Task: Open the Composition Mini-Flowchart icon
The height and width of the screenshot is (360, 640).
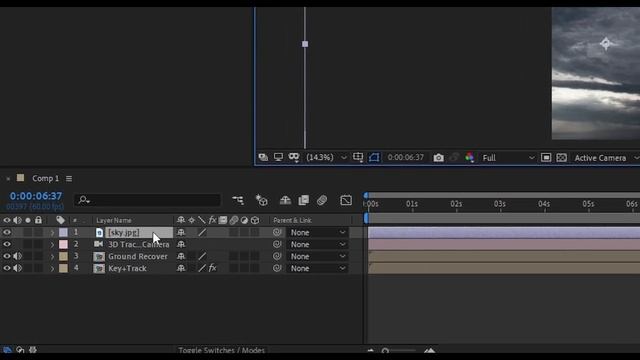Action: coord(238,200)
